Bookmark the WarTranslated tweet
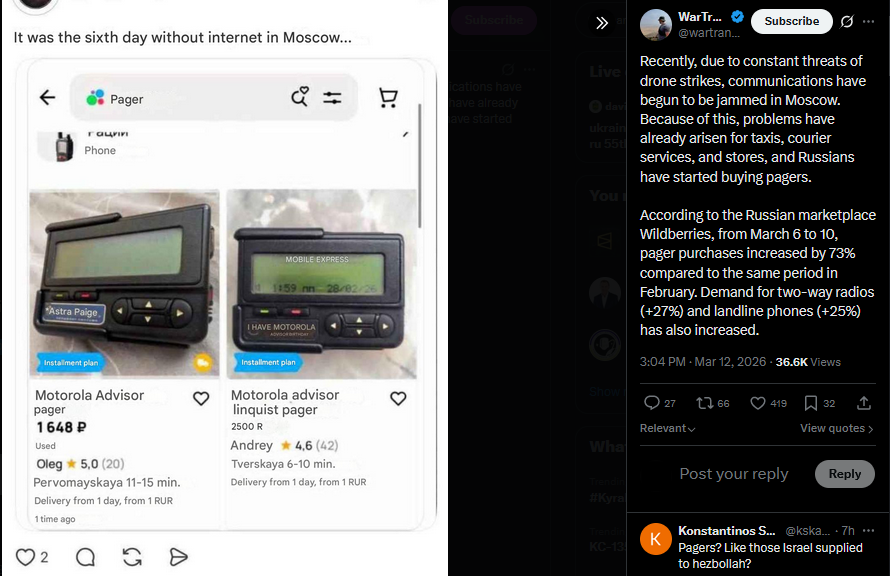 pos(811,403)
